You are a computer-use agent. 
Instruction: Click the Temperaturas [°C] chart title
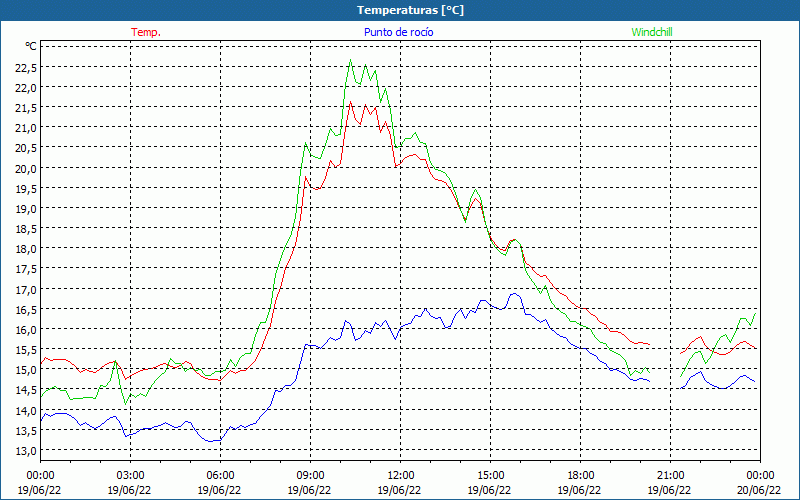410,9
